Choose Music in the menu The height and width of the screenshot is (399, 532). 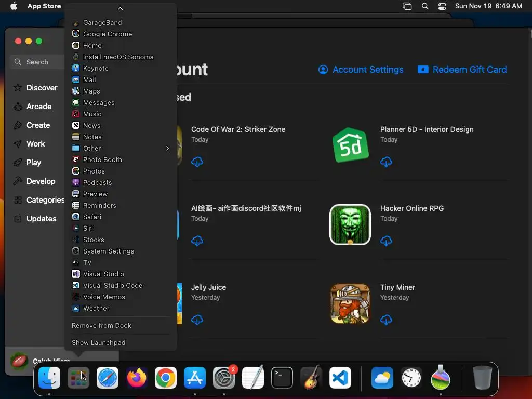(x=121, y=114)
